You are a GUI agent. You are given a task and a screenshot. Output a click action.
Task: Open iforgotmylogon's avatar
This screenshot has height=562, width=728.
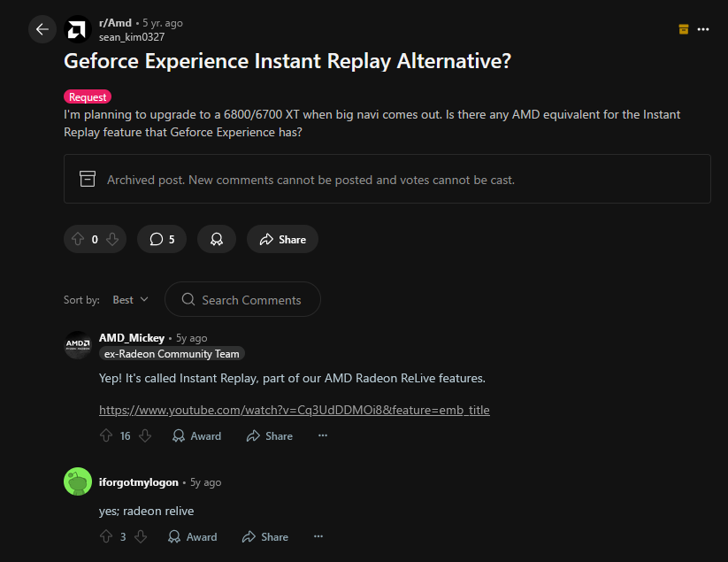tap(78, 481)
